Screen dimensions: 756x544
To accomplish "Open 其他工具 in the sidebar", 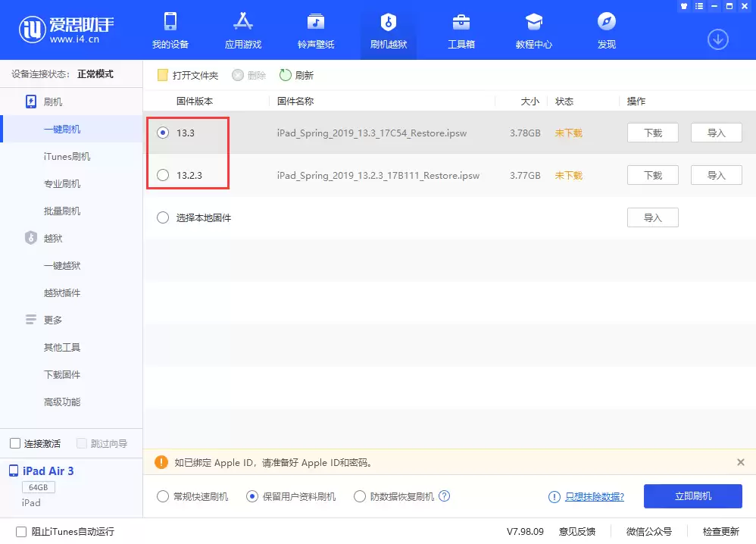I will tap(62, 347).
